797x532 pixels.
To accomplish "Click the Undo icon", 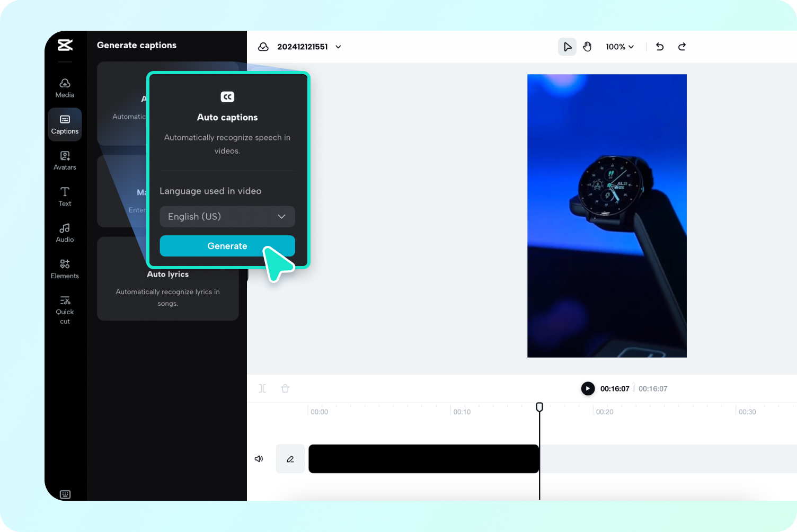I will 659,47.
